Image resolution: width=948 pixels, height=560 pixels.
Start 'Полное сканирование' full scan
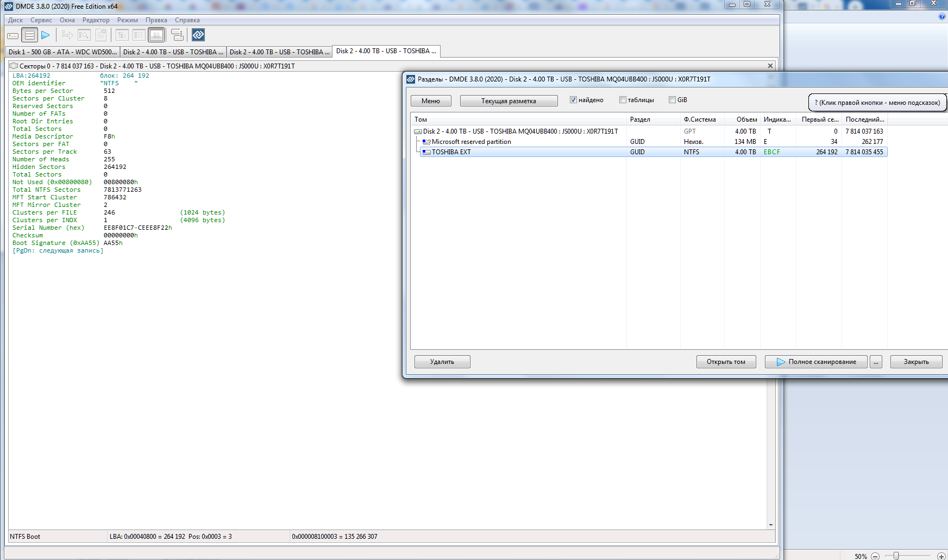tap(816, 362)
